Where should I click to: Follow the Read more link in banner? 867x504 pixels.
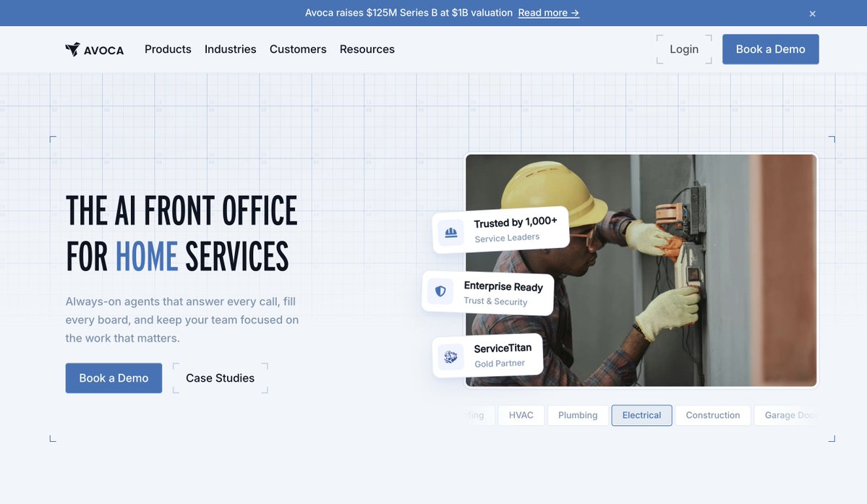549,13
